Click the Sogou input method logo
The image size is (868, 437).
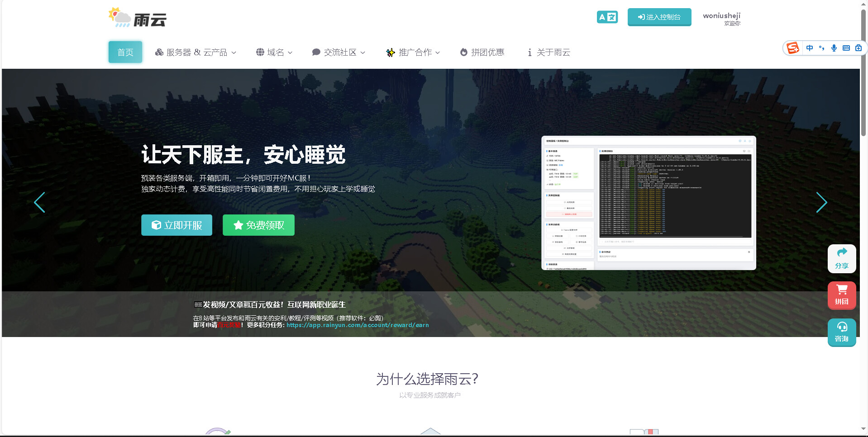point(793,48)
